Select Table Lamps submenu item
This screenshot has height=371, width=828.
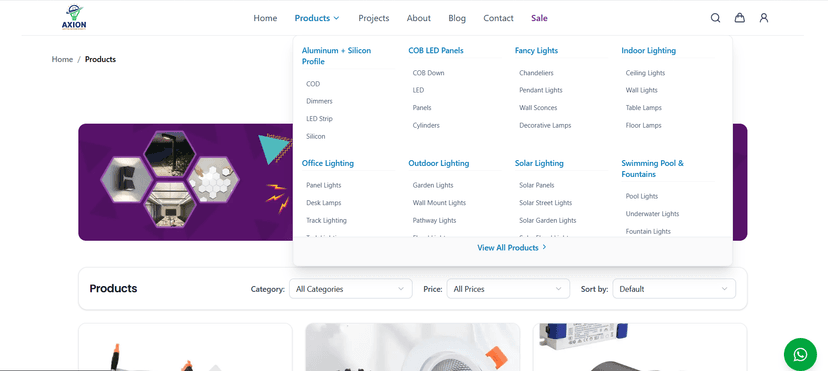coord(644,108)
